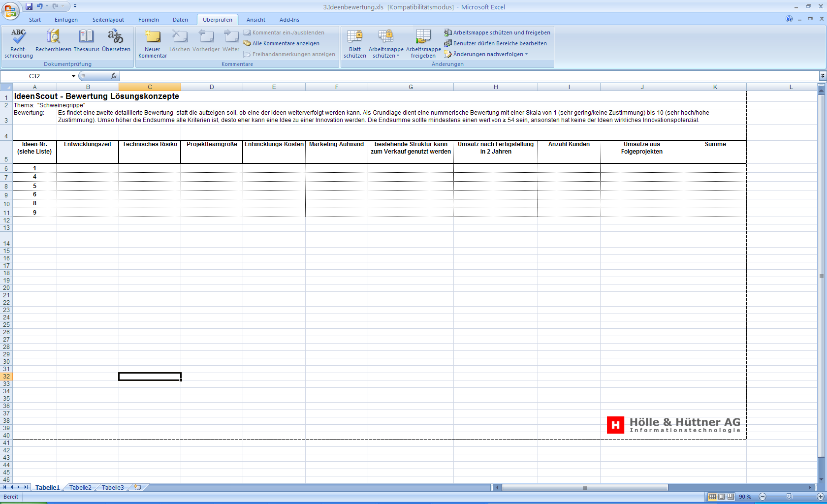The width and height of the screenshot is (827, 504).
Task: Click Arbeitsmappe freigeben icon
Action: click(423, 43)
